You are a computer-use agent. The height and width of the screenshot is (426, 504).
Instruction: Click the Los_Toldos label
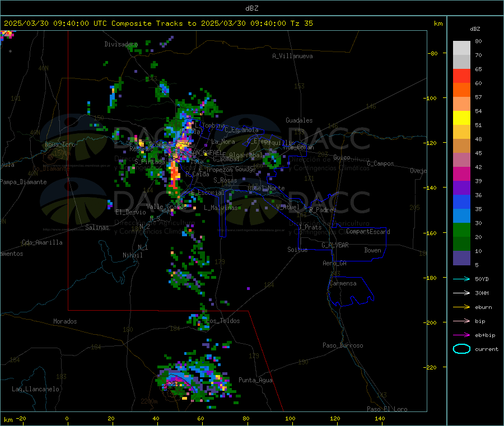pyautogui.click(x=223, y=321)
